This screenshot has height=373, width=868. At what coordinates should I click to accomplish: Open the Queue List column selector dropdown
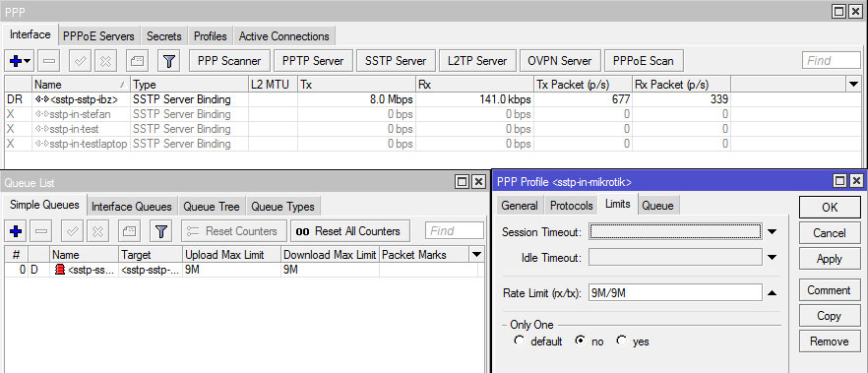click(476, 255)
